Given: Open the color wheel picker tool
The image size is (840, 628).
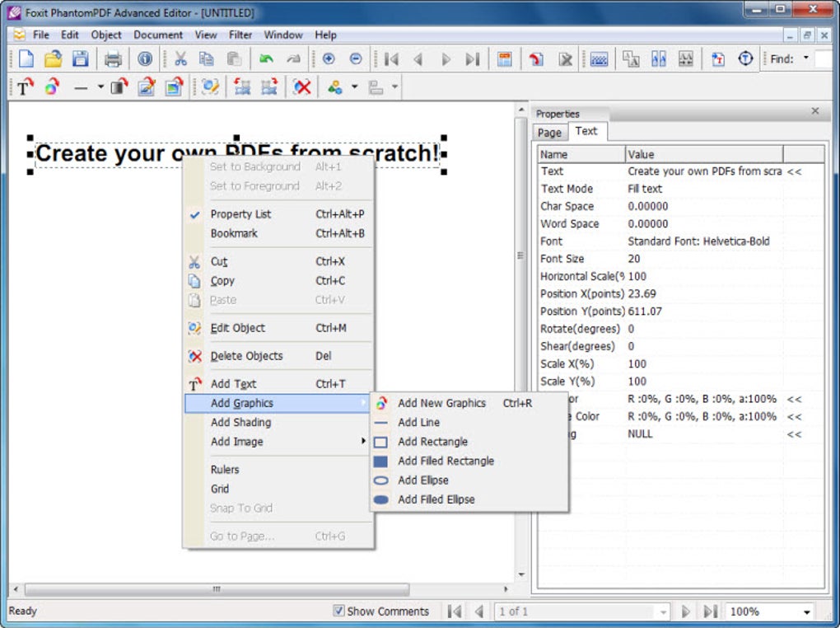Looking at the screenshot, I should [51, 87].
